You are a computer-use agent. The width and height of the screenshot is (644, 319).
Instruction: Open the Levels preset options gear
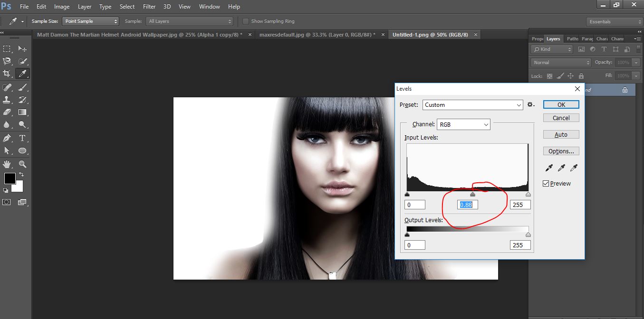pyautogui.click(x=530, y=105)
